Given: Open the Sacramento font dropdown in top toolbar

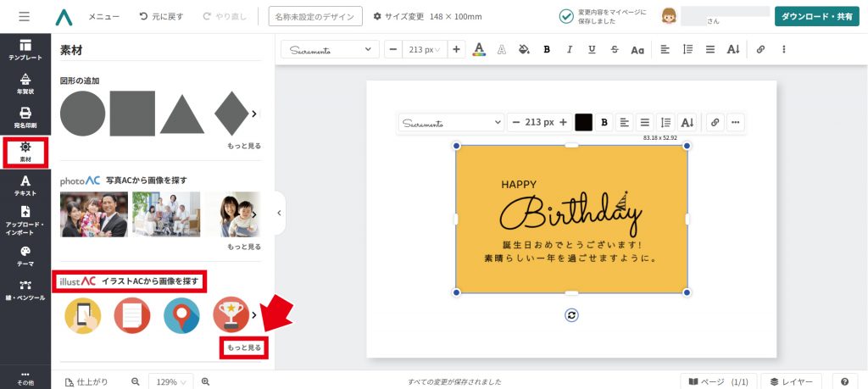Looking at the screenshot, I should [x=330, y=49].
